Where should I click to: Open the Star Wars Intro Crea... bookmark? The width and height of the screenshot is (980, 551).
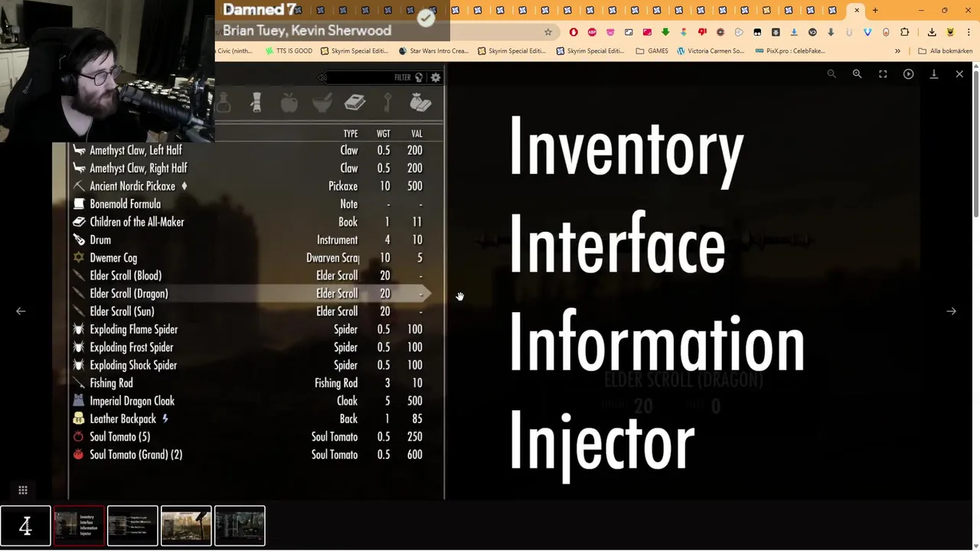[x=434, y=51]
